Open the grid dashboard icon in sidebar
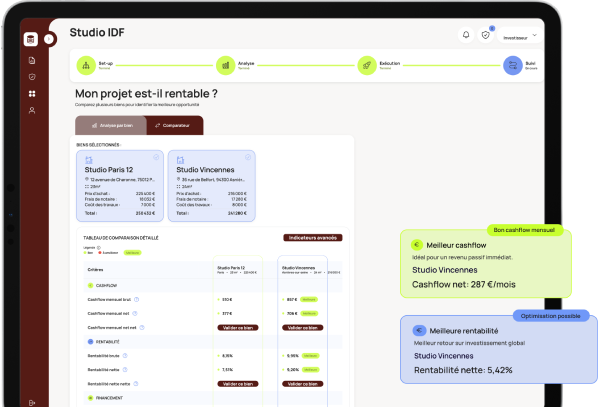 coord(32,93)
